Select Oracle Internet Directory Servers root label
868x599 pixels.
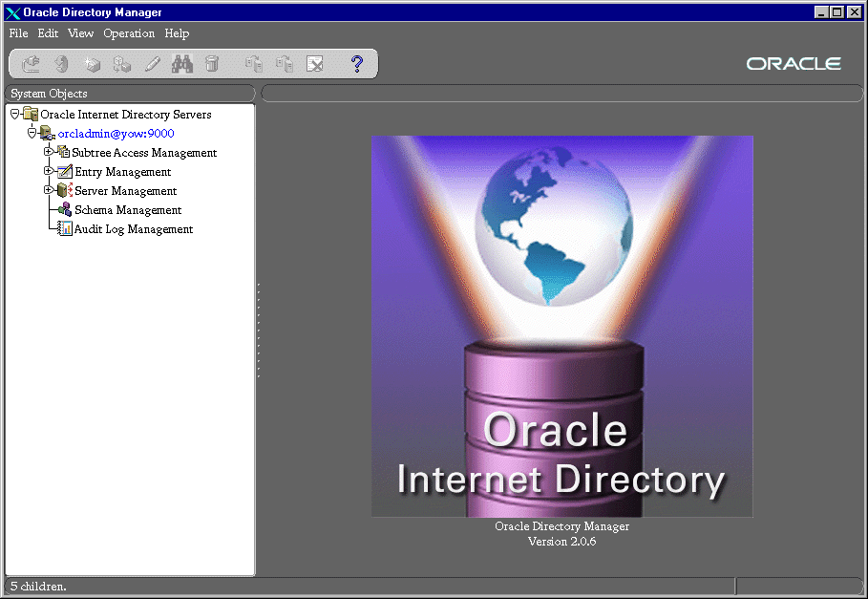click(125, 115)
